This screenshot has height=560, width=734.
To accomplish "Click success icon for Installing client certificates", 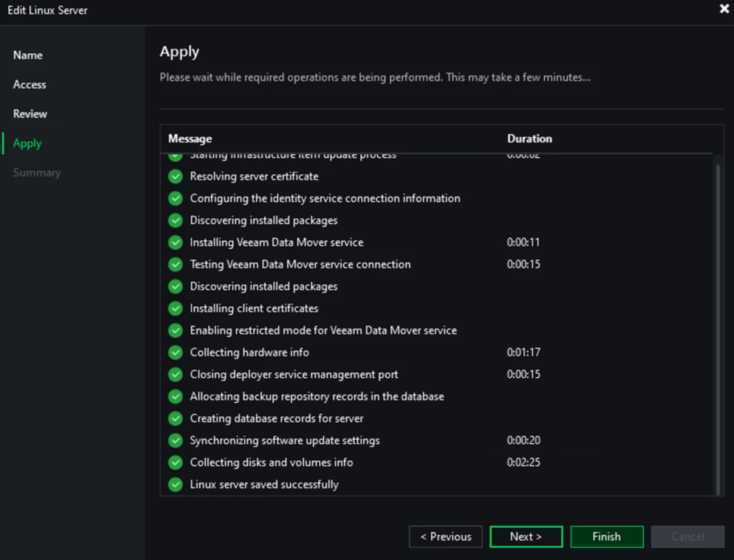I will click(x=175, y=308).
